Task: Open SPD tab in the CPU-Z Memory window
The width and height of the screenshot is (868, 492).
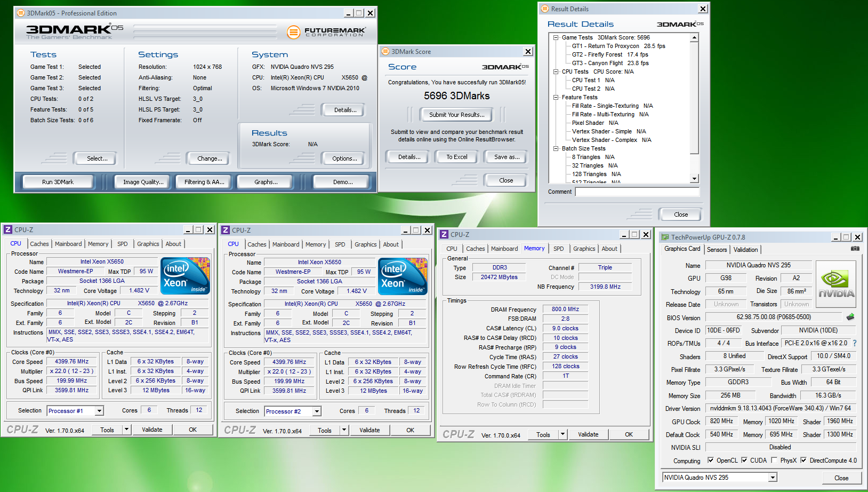Action: pyautogui.click(x=558, y=249)
